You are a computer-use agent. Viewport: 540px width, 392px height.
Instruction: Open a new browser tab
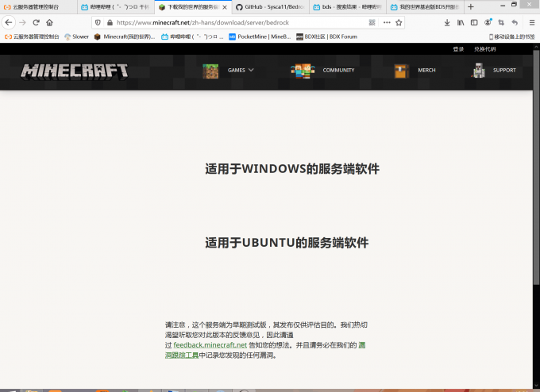[x=471, y=7]
